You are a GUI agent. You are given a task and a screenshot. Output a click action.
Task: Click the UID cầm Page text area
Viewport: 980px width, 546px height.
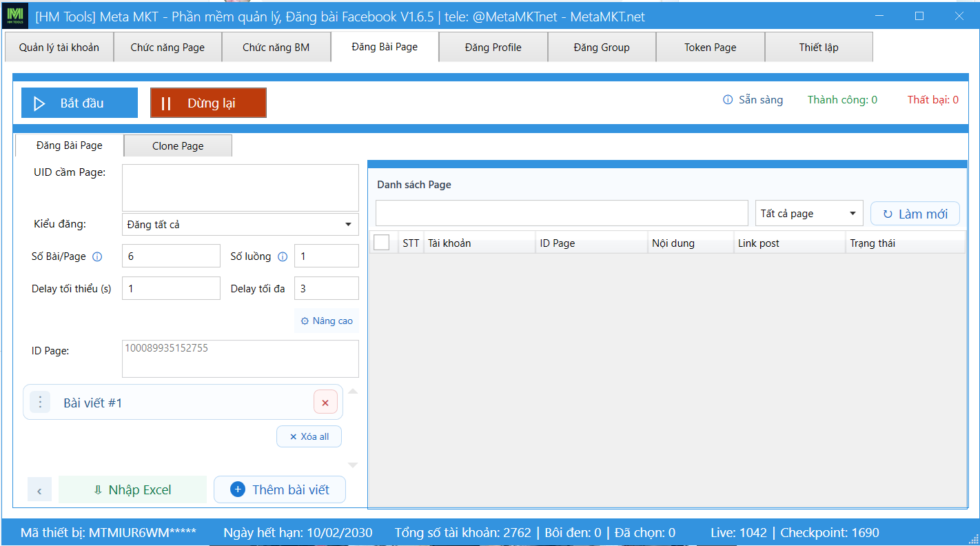241,188
